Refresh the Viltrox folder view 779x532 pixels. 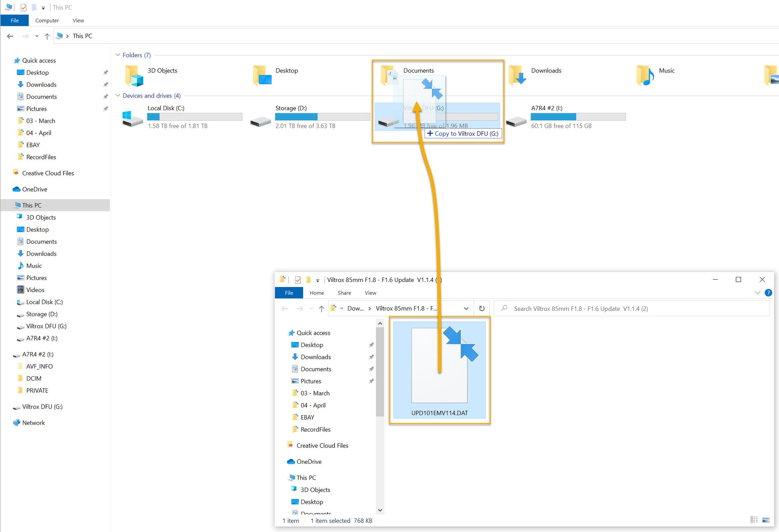tap(482, 308)
